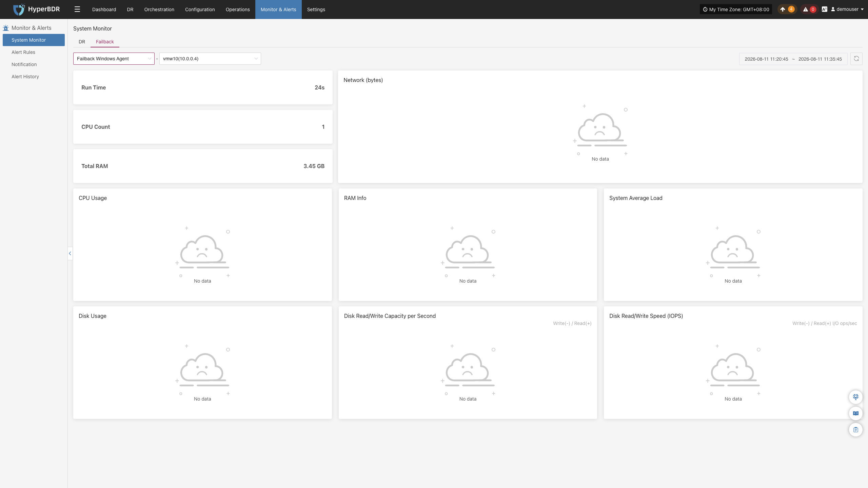Open the documentation book floating icon
This screenshot has height=488, width=868.
coord(856,413)
